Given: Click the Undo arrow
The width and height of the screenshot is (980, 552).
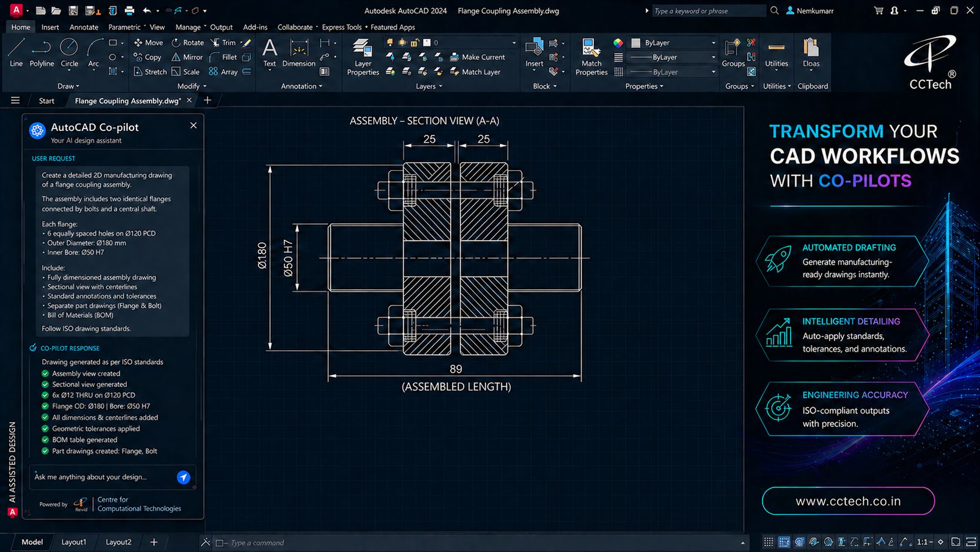Looking at the screenshot, I should tap(147, 11).
